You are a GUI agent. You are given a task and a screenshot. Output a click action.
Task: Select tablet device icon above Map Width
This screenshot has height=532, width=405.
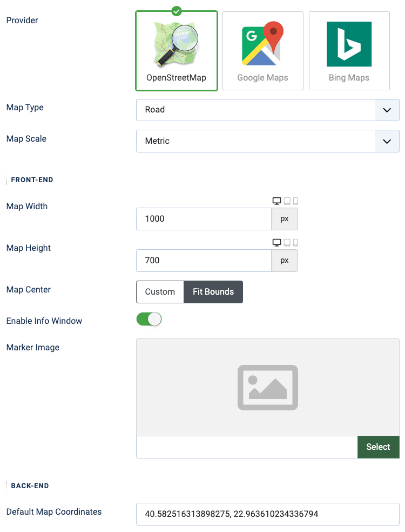pos(287,201)
